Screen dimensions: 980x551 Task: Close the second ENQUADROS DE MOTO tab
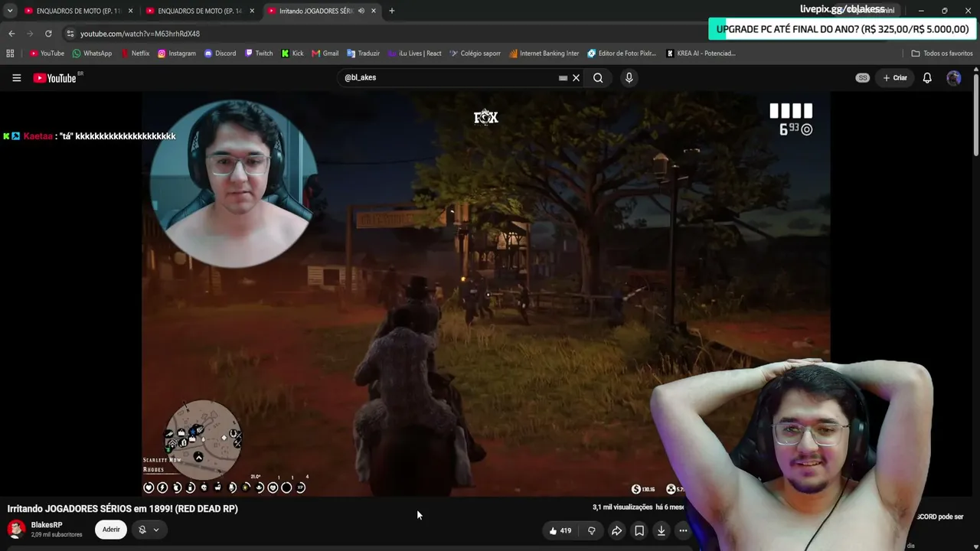pyautogui.click(x=252, y=11)
